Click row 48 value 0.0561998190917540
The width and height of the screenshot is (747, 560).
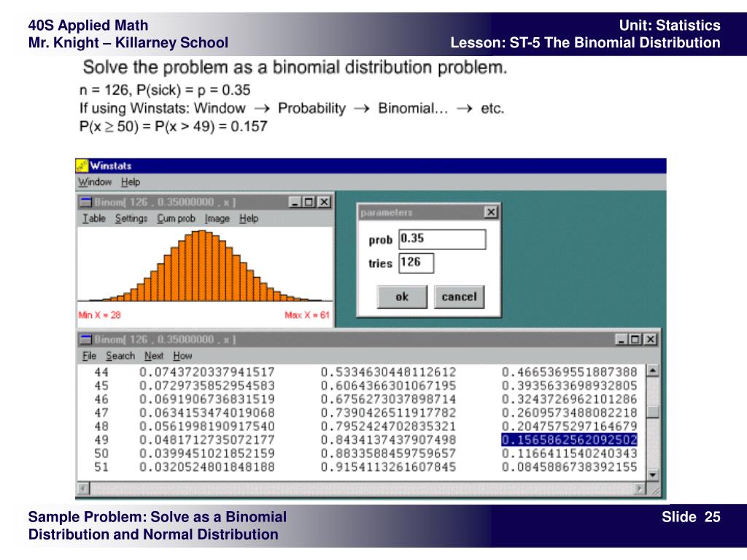206,426
